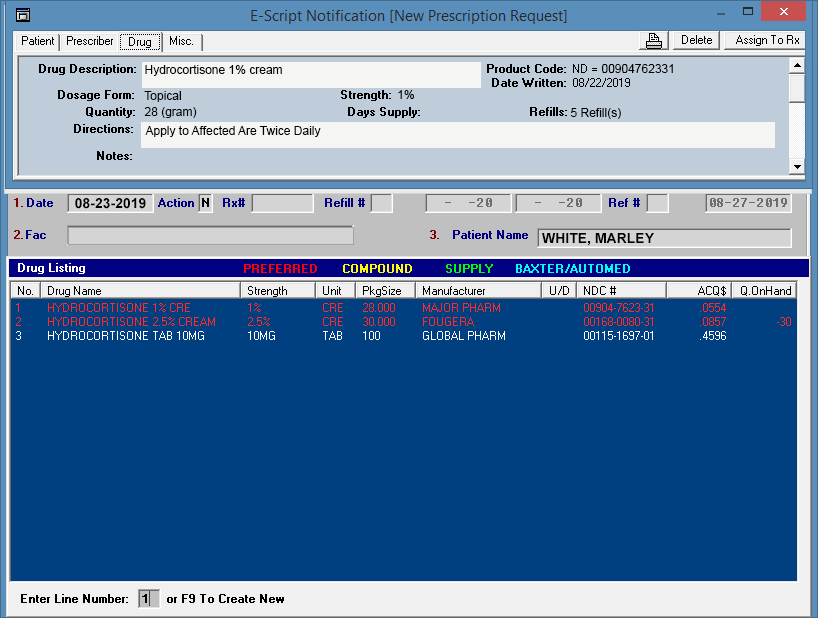Click the printer icon
The height and width of the screenshot is (618, 818).
click(x=654, y=41)
